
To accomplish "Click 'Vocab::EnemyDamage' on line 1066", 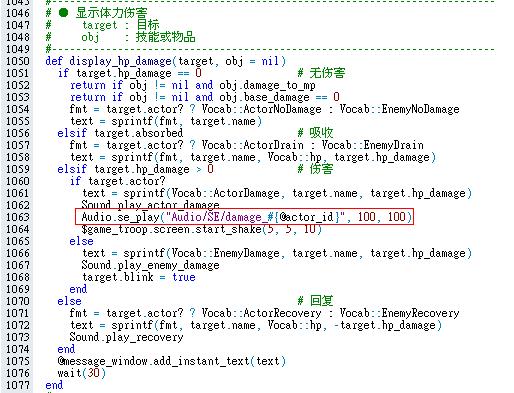I will (x=225, y=253).
